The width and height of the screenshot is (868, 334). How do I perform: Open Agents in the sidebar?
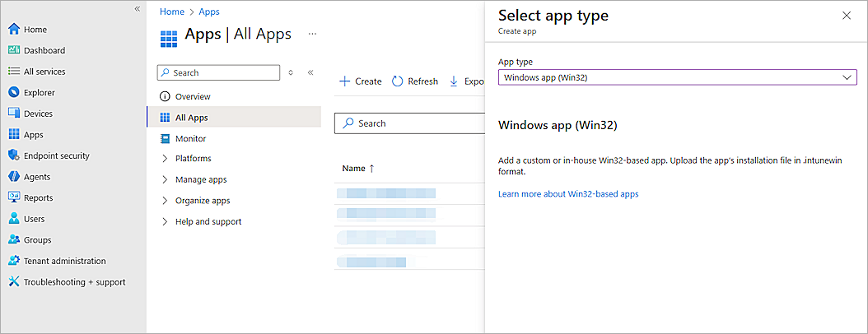click(x=30, y=176)
